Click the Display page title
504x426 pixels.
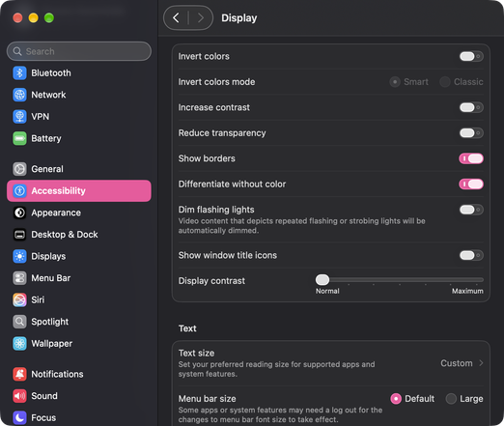pos(239,18)
